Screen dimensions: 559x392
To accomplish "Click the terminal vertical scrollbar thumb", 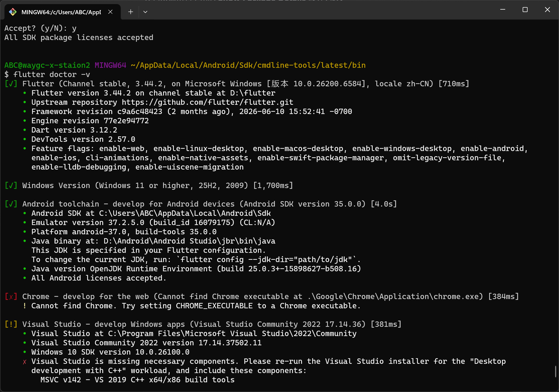I will [556, 372].
